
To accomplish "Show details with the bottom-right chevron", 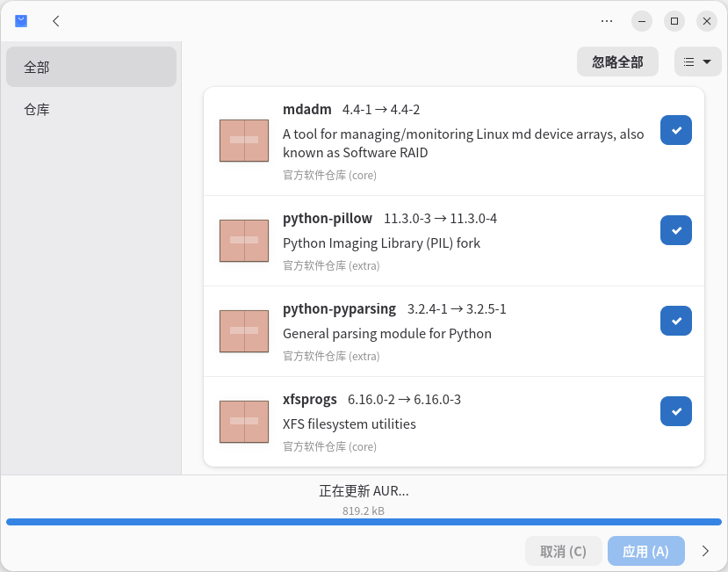I will (705, 551).
